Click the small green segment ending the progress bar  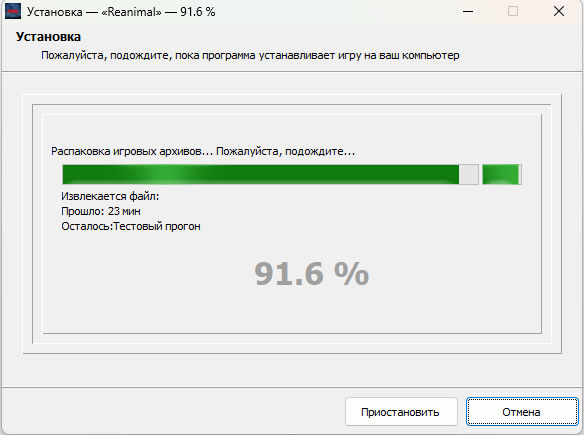click(501, 174)
